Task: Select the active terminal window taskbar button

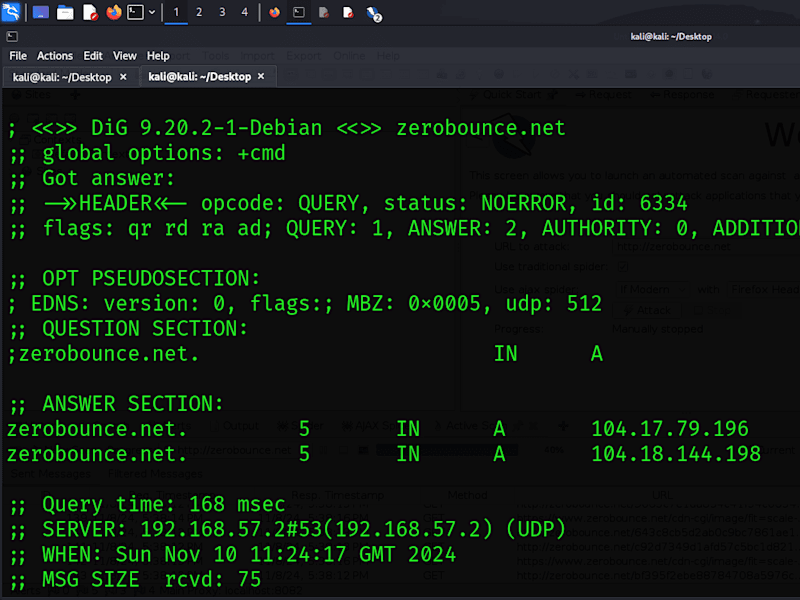Action: (299, 12)
